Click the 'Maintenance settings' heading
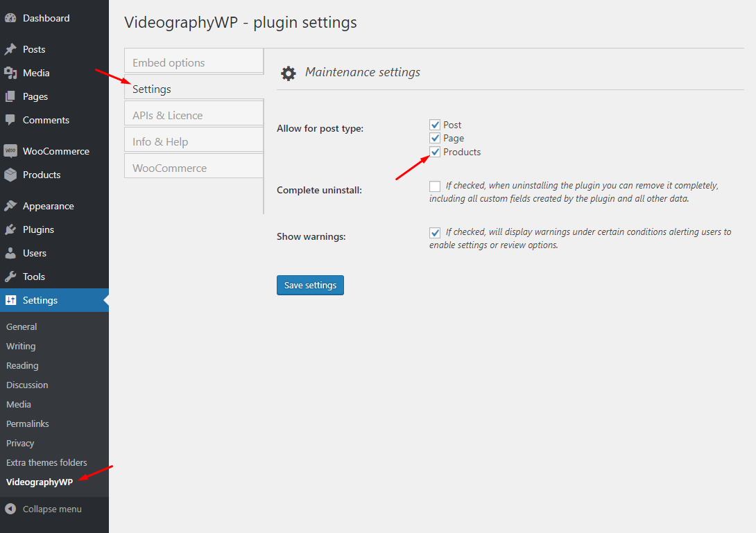The width and height of the screenshot is (756, 533). (x=363, y=72)
